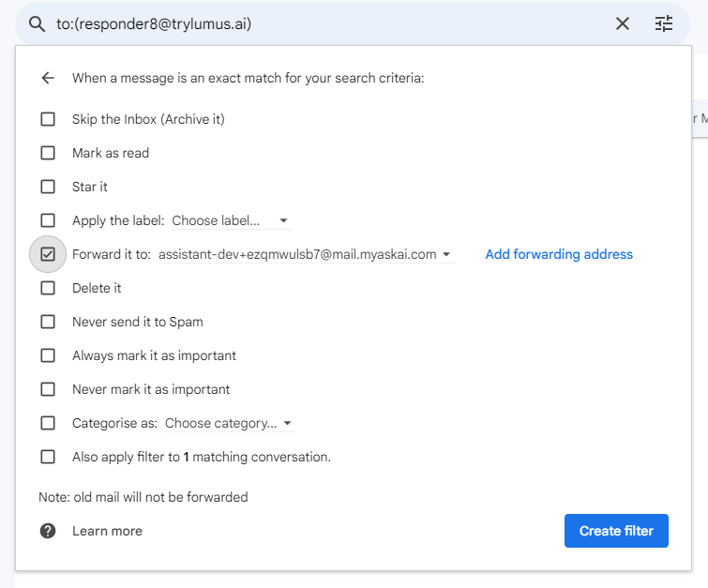The image size is (708, 588).
Task: Enable Skip the Inbox checkbox
Action: click(x=48, y=119)
